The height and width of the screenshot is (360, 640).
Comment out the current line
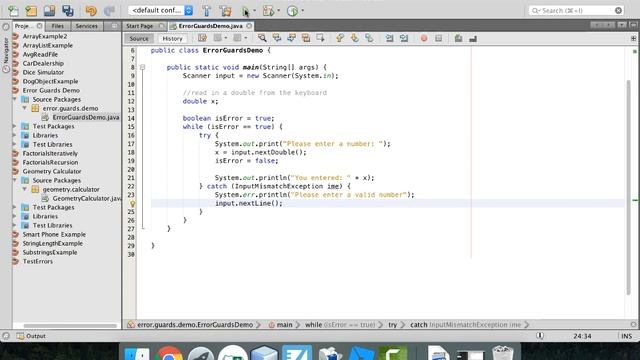pyautogui.click(x=458, y=38)
